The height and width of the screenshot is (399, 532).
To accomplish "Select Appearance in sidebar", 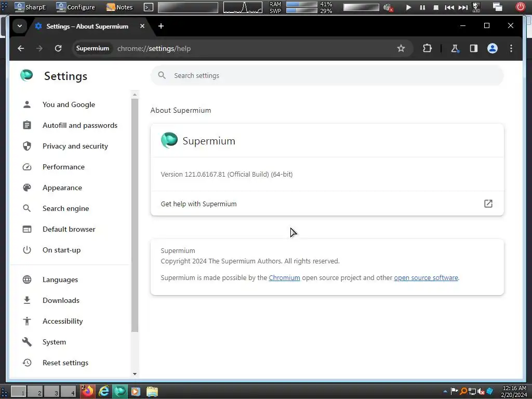I will (62, 188).
